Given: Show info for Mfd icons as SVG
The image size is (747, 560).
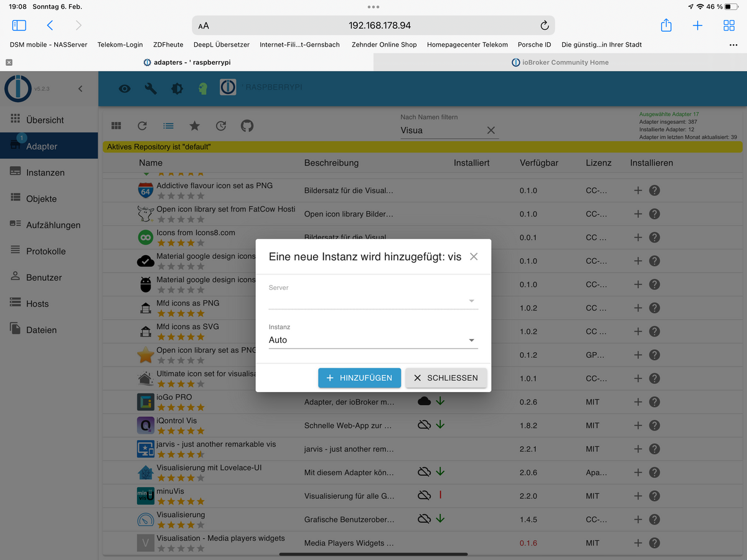Looking at the screenshot, I should pos(654,332).
